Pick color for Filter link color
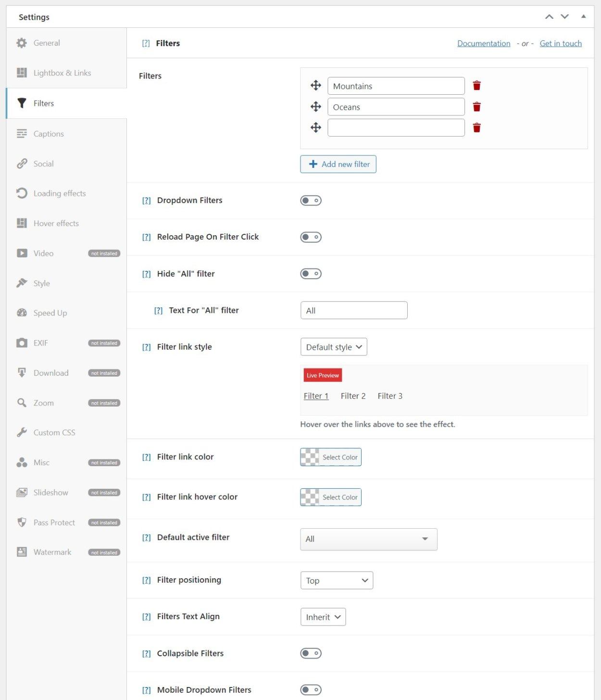The height and width of the screenshot is (700, 601). click(x=331, y=457)
